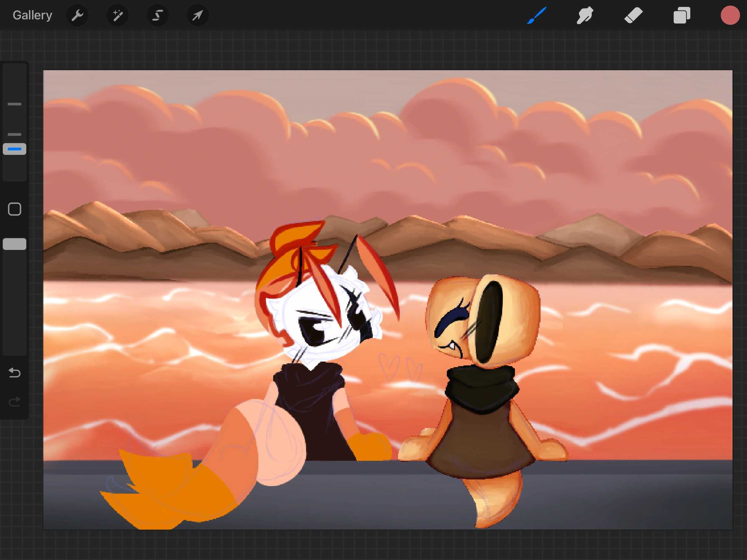The image size is (747, 560).
Task: Open the Layers panel
Action: [x=682, y=15]
